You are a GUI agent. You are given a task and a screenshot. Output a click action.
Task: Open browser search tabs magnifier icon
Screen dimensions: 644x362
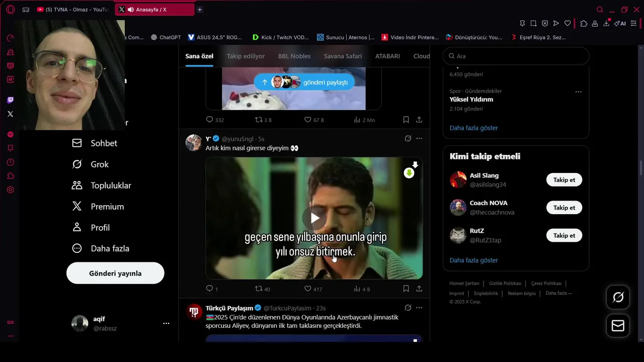600,10
